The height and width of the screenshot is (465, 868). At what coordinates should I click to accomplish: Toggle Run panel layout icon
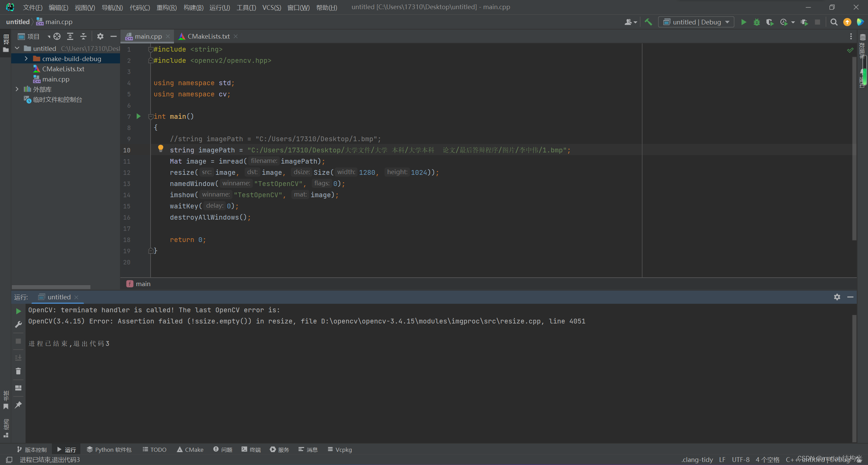tap(19, 388)
